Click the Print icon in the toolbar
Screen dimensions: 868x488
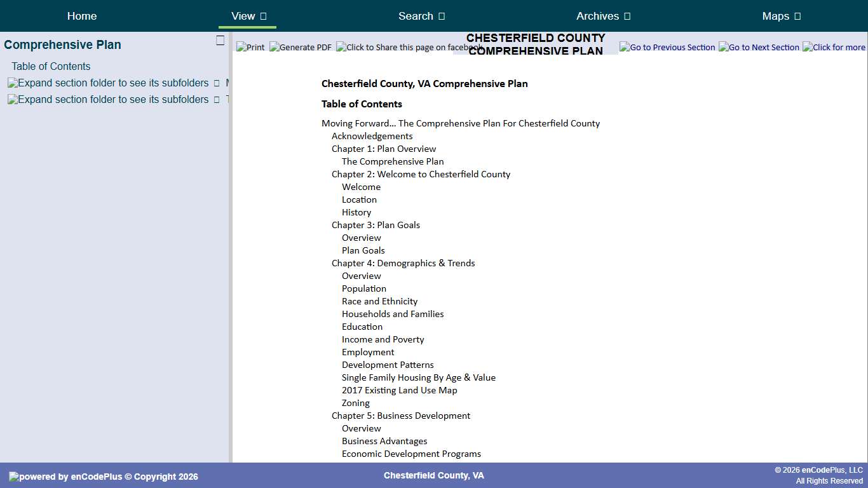[250, 46]
